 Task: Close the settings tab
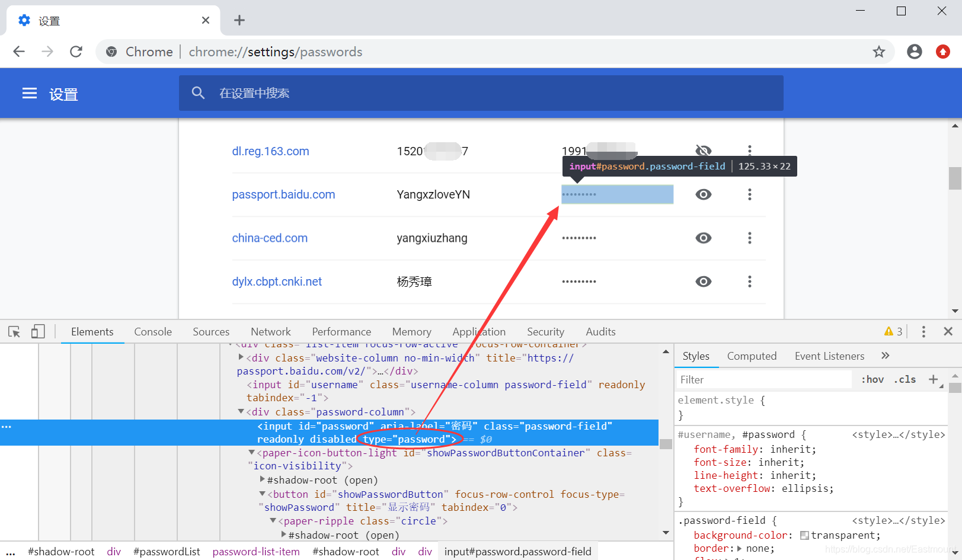[206, 21]
